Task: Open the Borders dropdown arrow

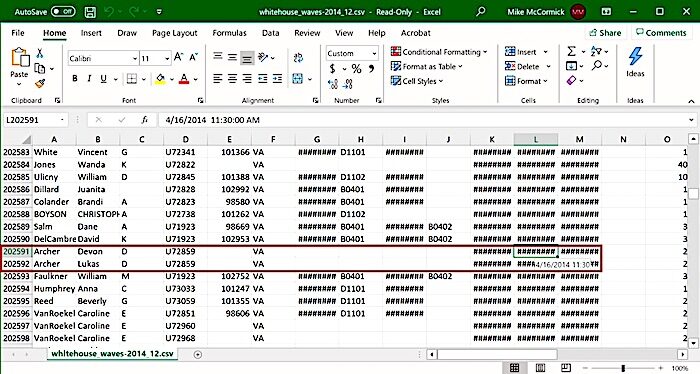Action: click(144, 79)
